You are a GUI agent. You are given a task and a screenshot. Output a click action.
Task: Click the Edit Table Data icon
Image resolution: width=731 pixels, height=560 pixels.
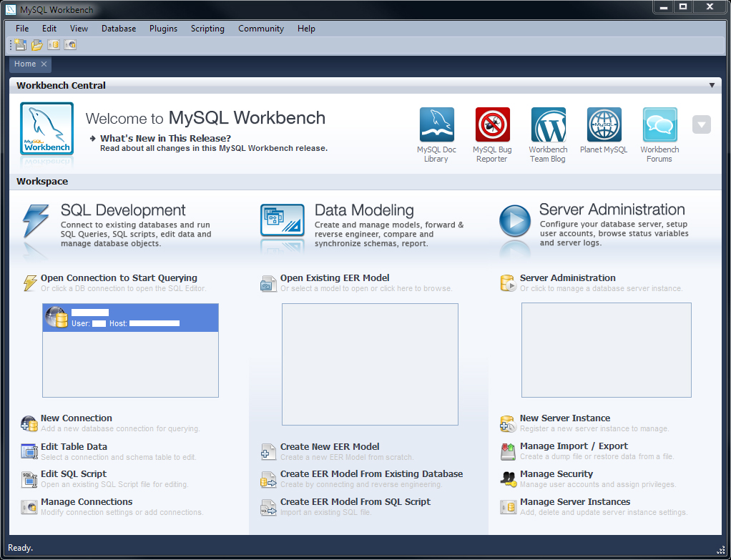pyautogui.click(x=29, y=451)
